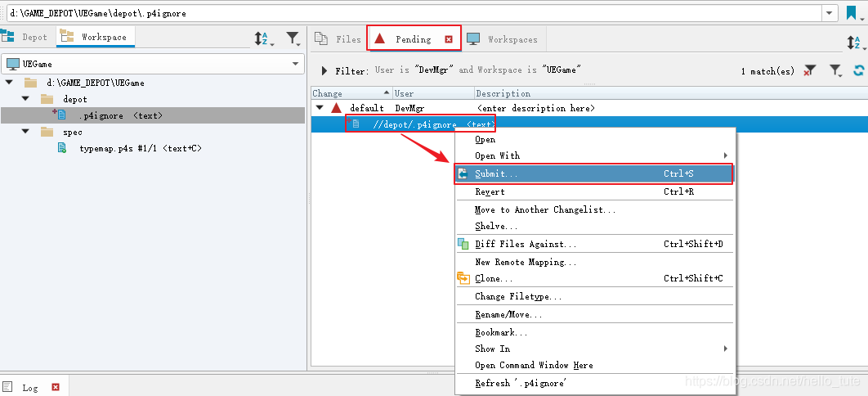The image size is (868, 396).
Task: Select typemap.p4s file in tree
Action: (x=140, y=148)
